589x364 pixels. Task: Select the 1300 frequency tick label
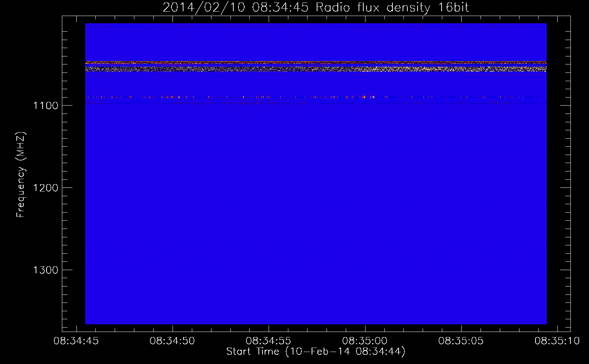(x=46, y=270)
